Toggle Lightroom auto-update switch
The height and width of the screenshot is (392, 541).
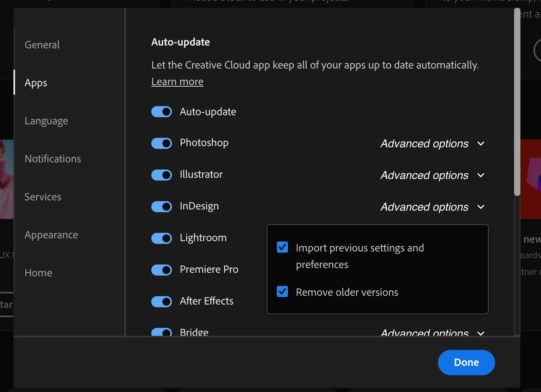coord(162,238)
